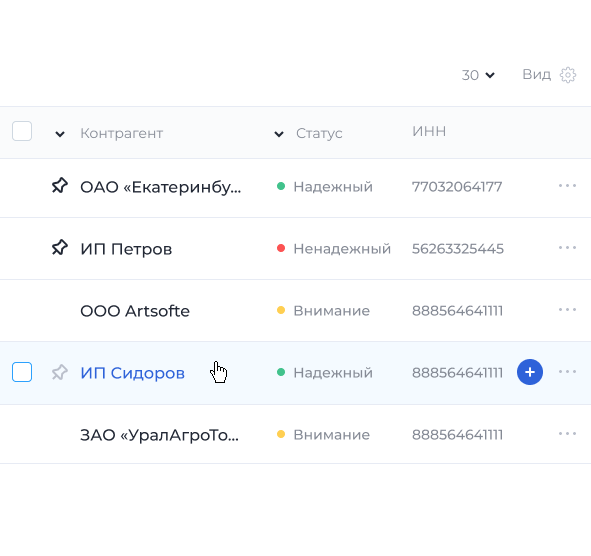Expand the 30 rows-per-page dropdown

[478, 75]
